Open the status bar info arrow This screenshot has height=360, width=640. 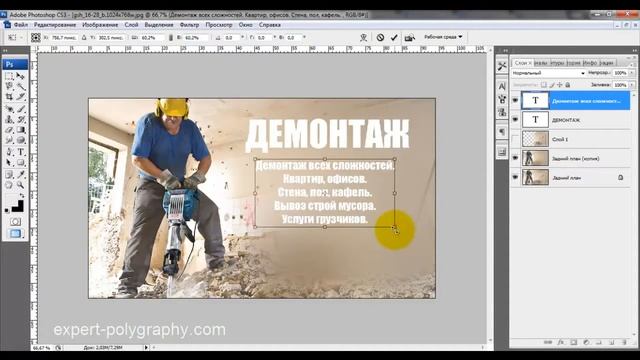[146, 348]
